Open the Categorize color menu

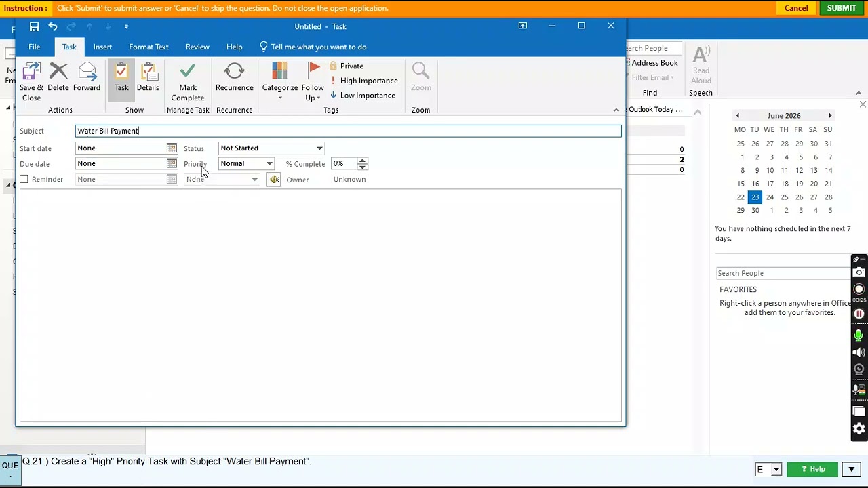280,82
